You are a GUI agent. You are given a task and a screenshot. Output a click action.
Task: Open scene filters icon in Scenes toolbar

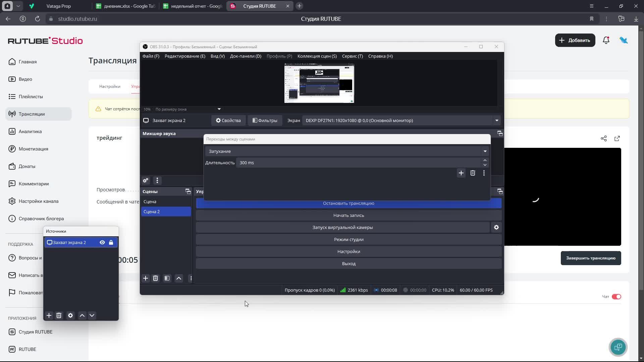click(x=167, y=278)
